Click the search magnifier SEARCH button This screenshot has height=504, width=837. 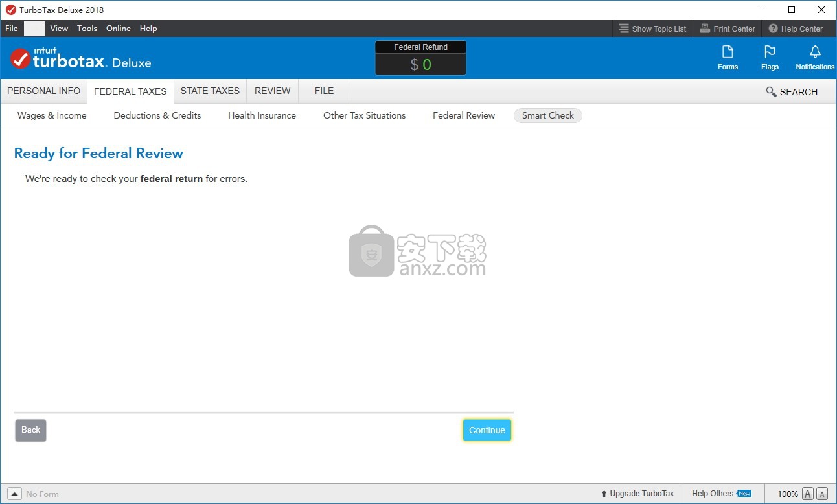pyautogui.click(x=792, y=92)
